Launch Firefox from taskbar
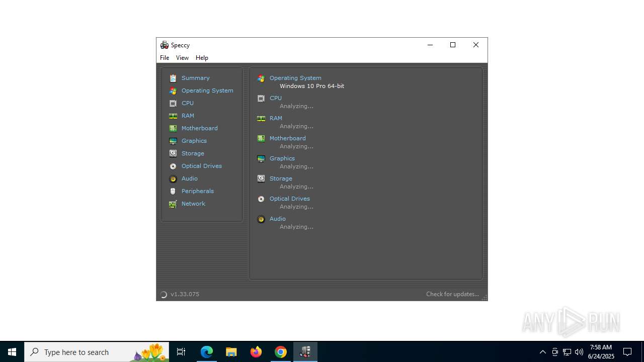Screen dimensions: 644x362 [256, 352]
